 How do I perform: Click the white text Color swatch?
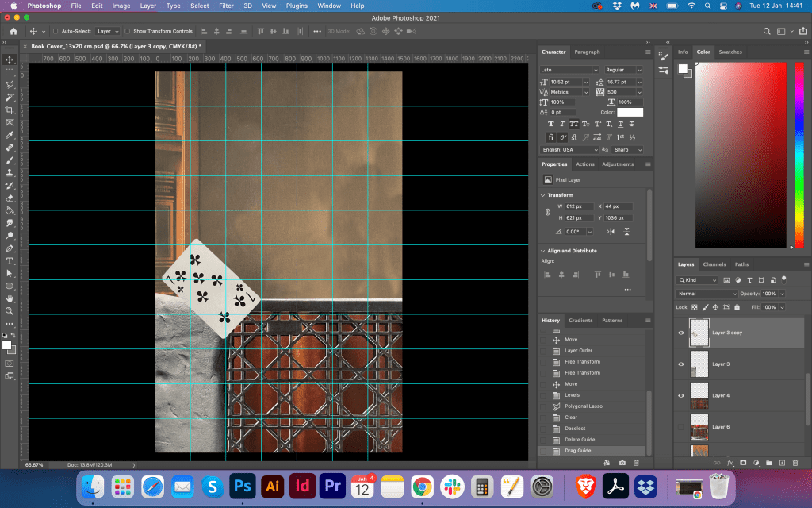[630, 112]
